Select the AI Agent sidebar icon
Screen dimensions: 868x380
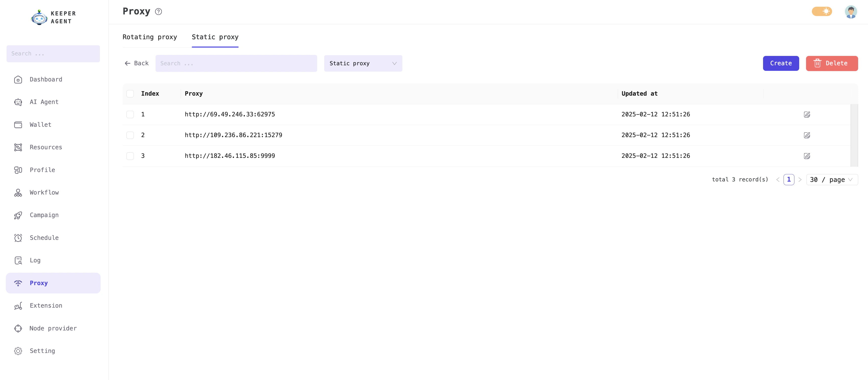pyautogui.click(x=18, y=102)
